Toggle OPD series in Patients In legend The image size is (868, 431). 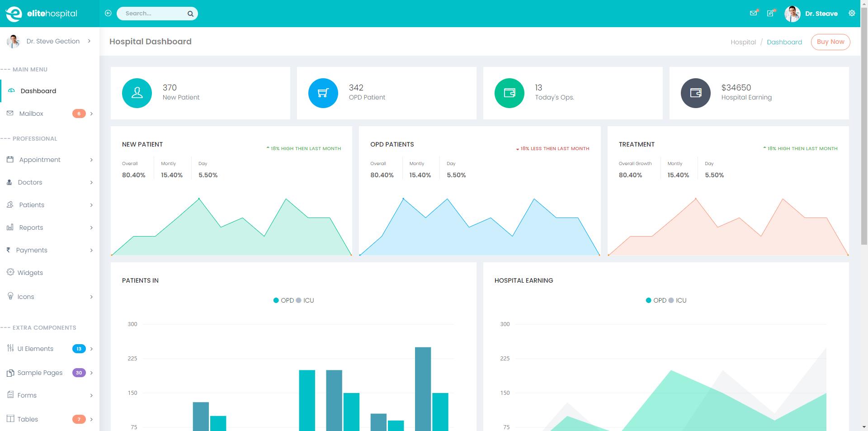tap(283, 300)
